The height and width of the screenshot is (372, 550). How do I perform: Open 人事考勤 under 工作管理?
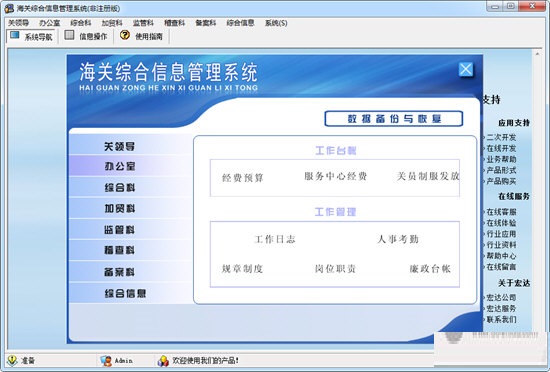click(x=398, y=239)
